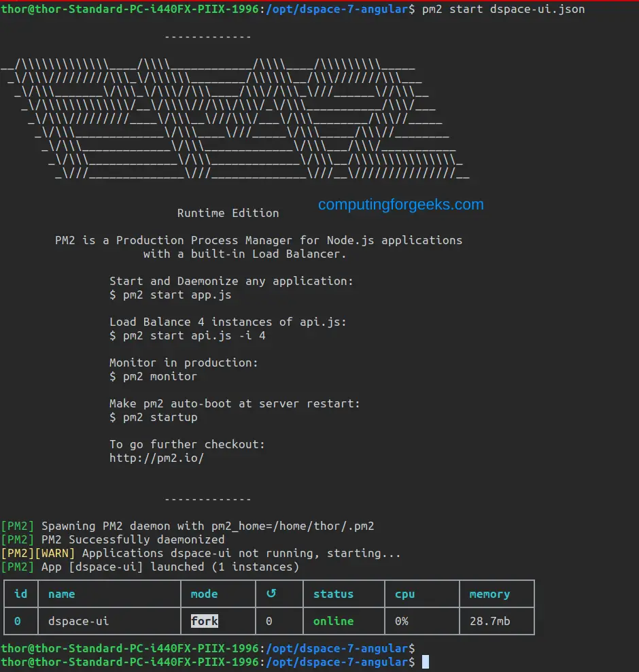The width and height of the screenshot is (639, 672).
Task: Click 'Monitor in production:' text
Action: click(184, 363)
